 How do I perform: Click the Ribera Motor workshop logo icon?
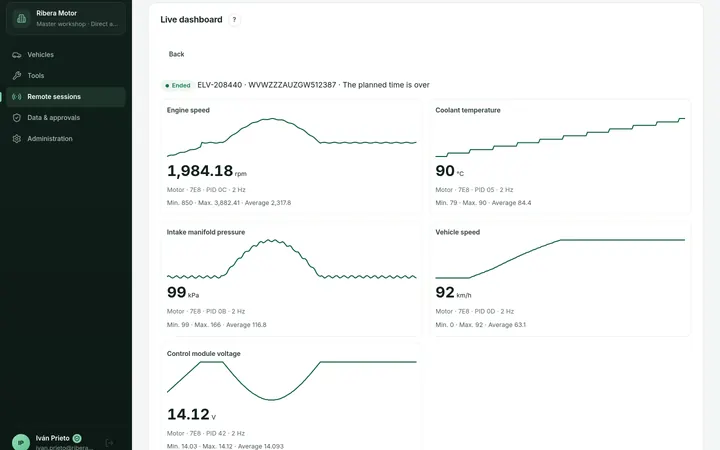[21, 18]
